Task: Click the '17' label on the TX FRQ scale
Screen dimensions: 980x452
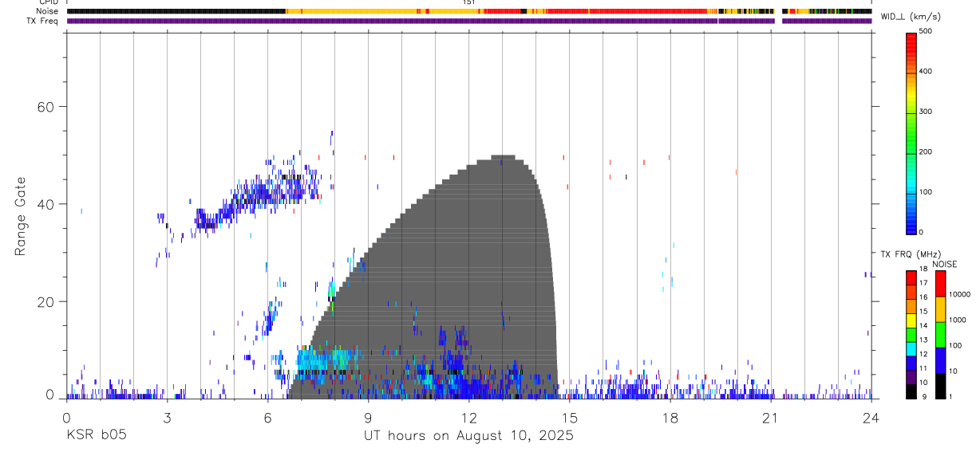Action: point(923,283)
